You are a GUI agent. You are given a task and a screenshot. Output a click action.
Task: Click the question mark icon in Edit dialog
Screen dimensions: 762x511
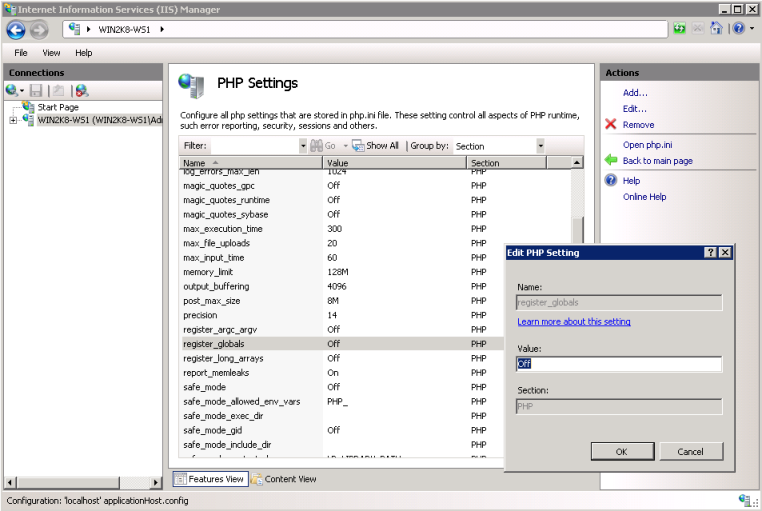(710, 253)
